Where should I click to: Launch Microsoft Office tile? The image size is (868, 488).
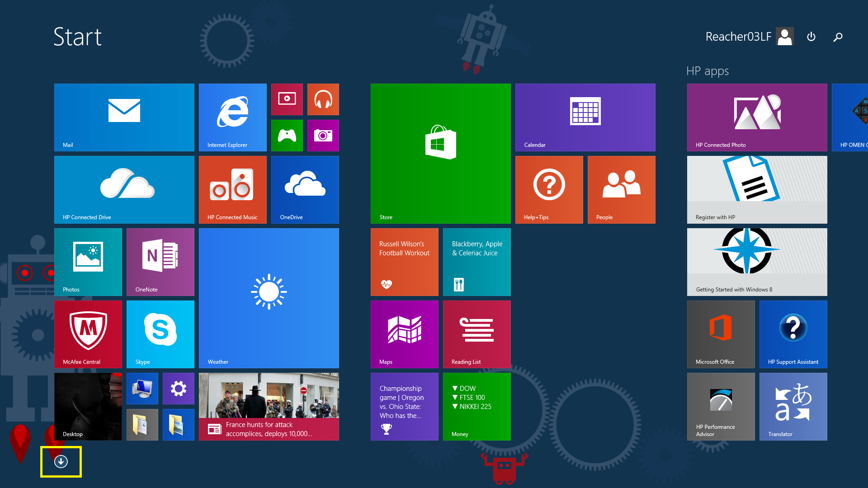721,334
